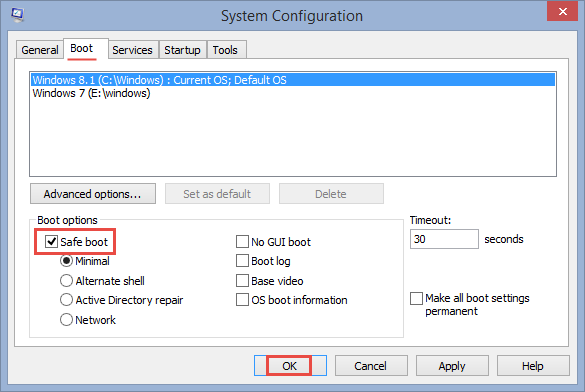Close the System Configuration window
The width and height of the screenshot is (585, 392).
562,12
